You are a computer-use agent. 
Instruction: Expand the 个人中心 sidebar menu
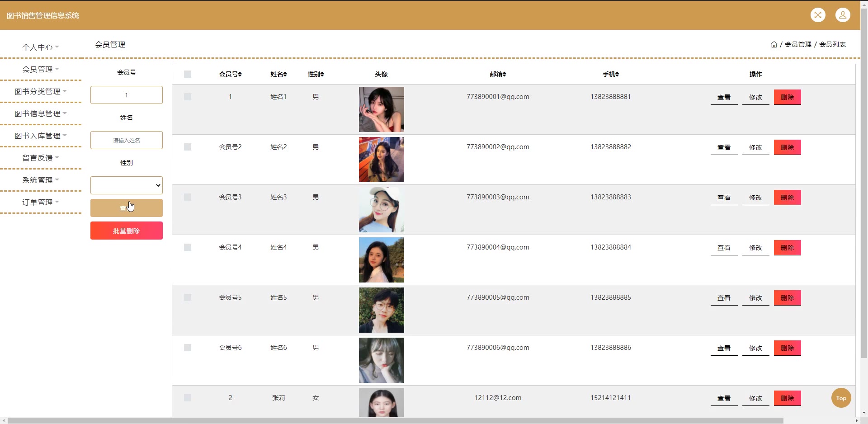coord(41,47)
